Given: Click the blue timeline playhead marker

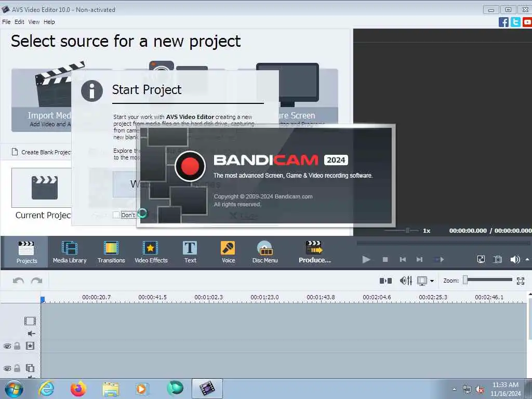Looking at the screenshot, I should [43, 299].
